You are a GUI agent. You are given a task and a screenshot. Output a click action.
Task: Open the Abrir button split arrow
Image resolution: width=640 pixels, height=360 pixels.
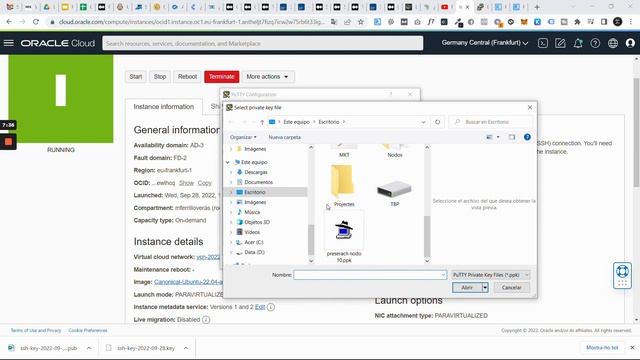click(x=484, y=288)
